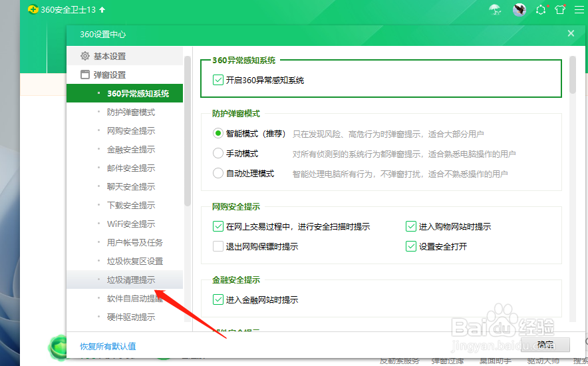Select 360异常感知系统 in sidebar
This screenshot has width=588, height=366.
[x=124, y=93]
